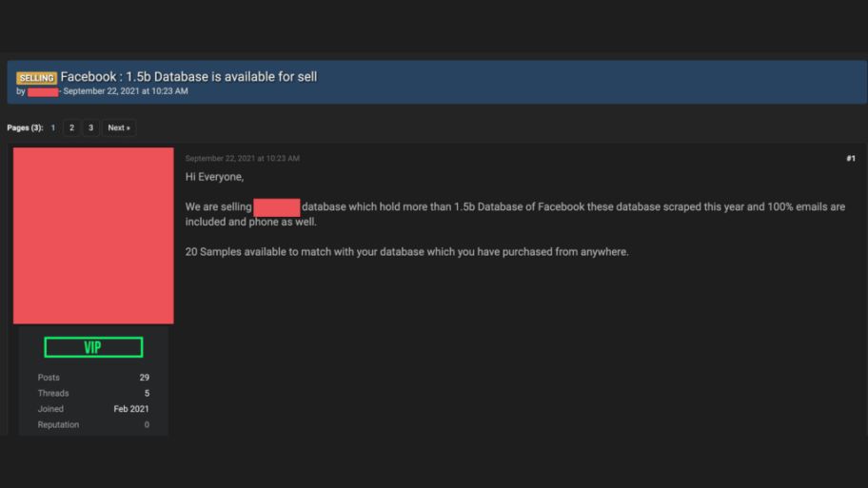This screenshot has width=868, height=488.
Task: Click the poster's redacted avatar image
Action: click(93, 235)
